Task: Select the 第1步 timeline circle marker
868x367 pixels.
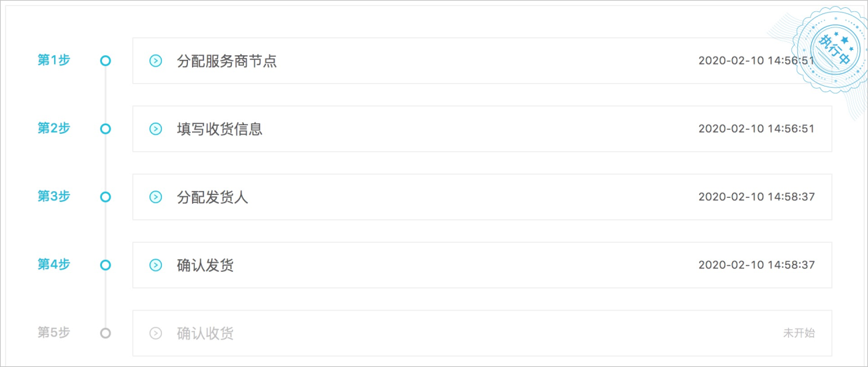Action: pos(105,61)
